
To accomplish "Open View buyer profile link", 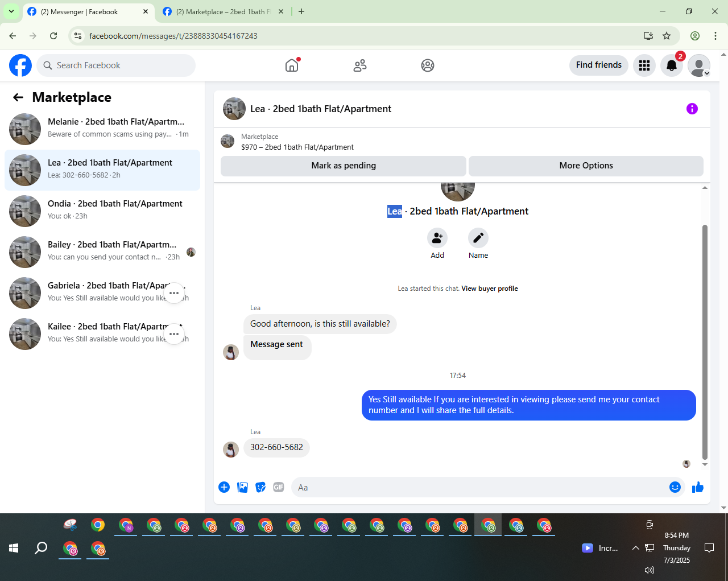I will click(490, 289).
